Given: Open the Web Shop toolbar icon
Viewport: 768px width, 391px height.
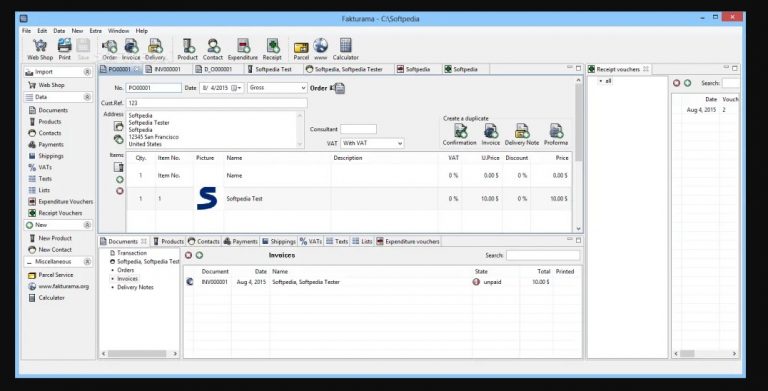Looking at the screenshot, I should tap(40, 49).
